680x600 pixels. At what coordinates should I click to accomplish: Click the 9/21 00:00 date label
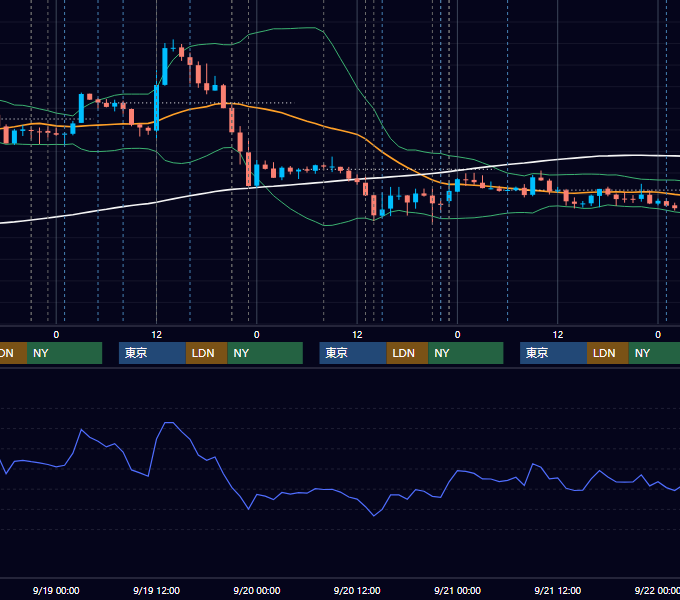[x=458, y=590]
